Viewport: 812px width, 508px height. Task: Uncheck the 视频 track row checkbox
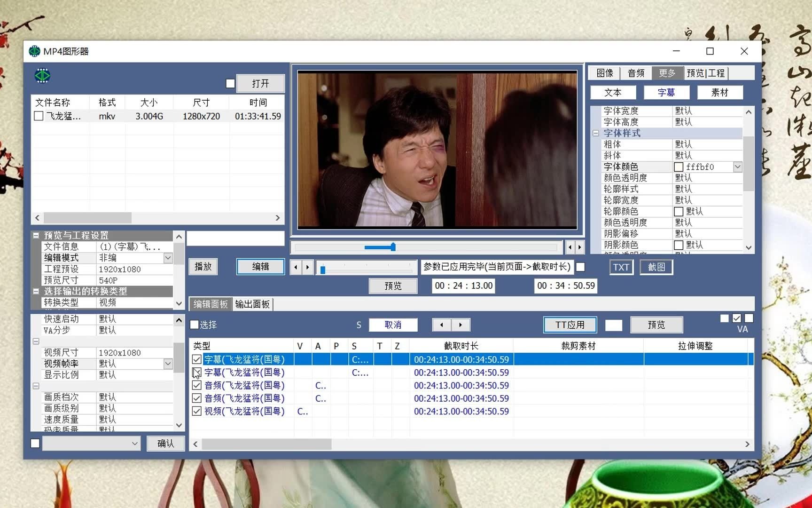(197, 411)
